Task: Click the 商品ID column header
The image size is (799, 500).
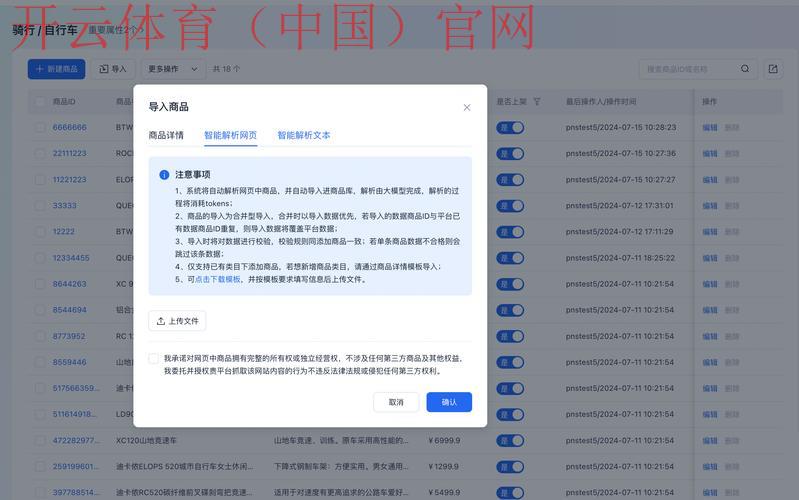Action: [64, 101]
